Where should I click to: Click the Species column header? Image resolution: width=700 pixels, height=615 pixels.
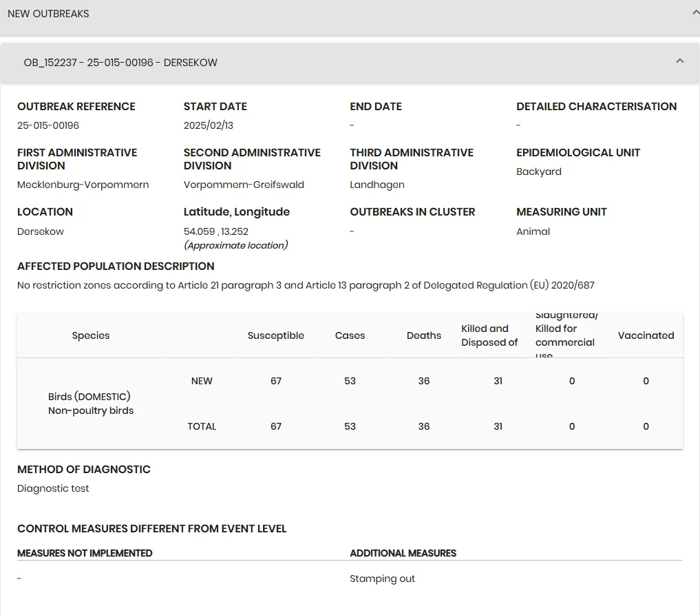coord(91,335)
